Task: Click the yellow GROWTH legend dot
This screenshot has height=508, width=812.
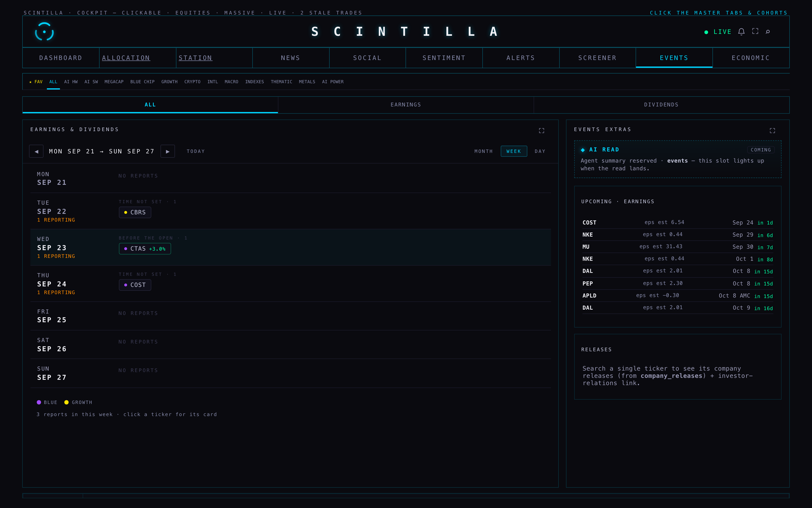Action: click(66, 402)
